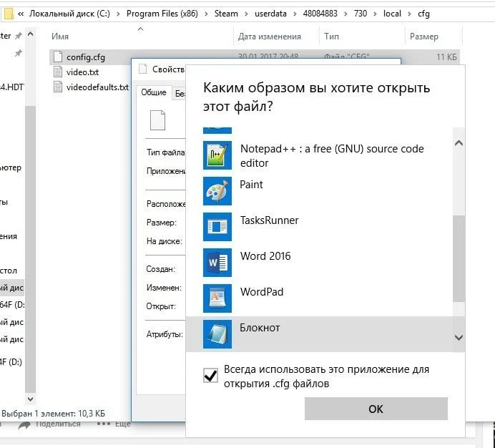Screen dimensions: 495x448
Task: Click the partially hidden Без... tab
Action: pyautogui.click(x=180, y=93)
